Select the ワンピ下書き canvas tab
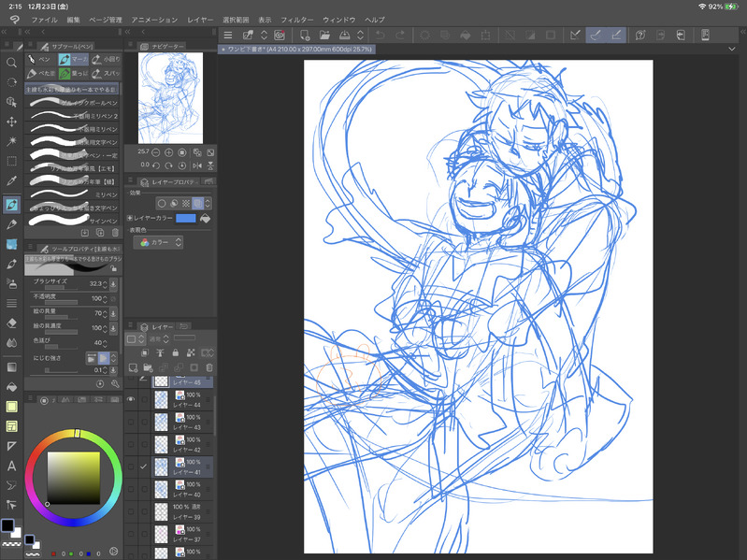Image resolution: width=747 pixels, height=560 pixels. tap(296, 49)
